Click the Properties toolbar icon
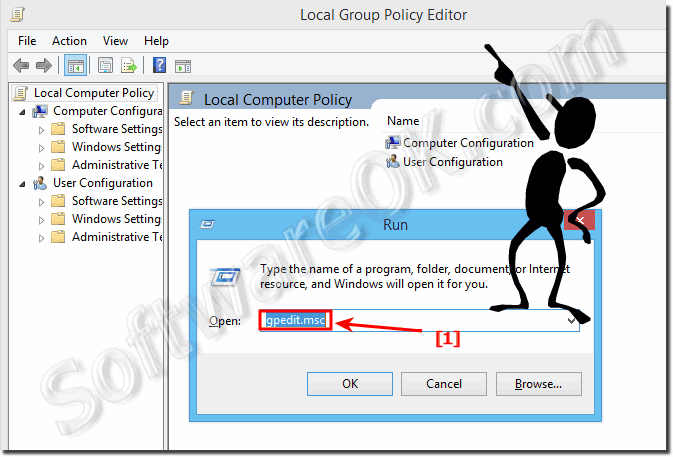The width and height of the screenshot is (673, 457). coord(105,66)
